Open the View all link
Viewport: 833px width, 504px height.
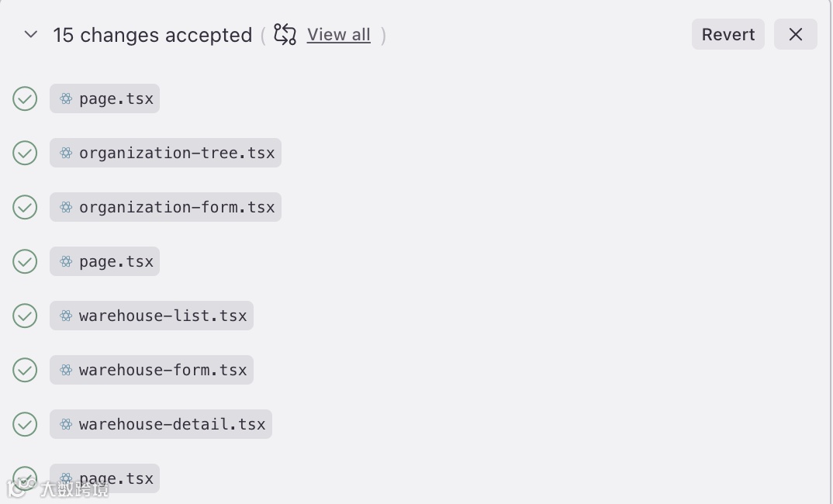pos(338,35)
